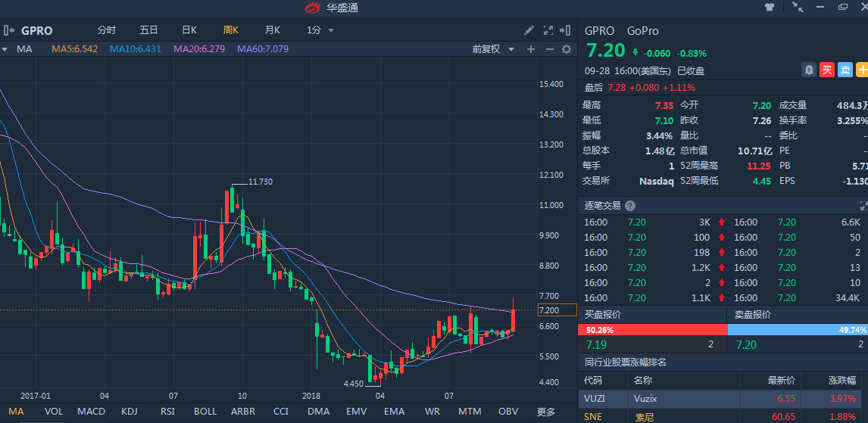The image size is (868, 423).
Task: Open the 1分 minute interval dropdown
Action: tap(320, 30)
